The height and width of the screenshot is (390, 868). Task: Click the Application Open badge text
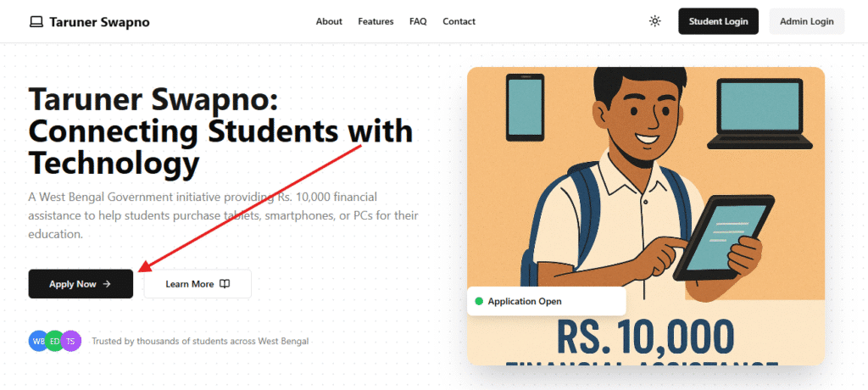point(524,301)
